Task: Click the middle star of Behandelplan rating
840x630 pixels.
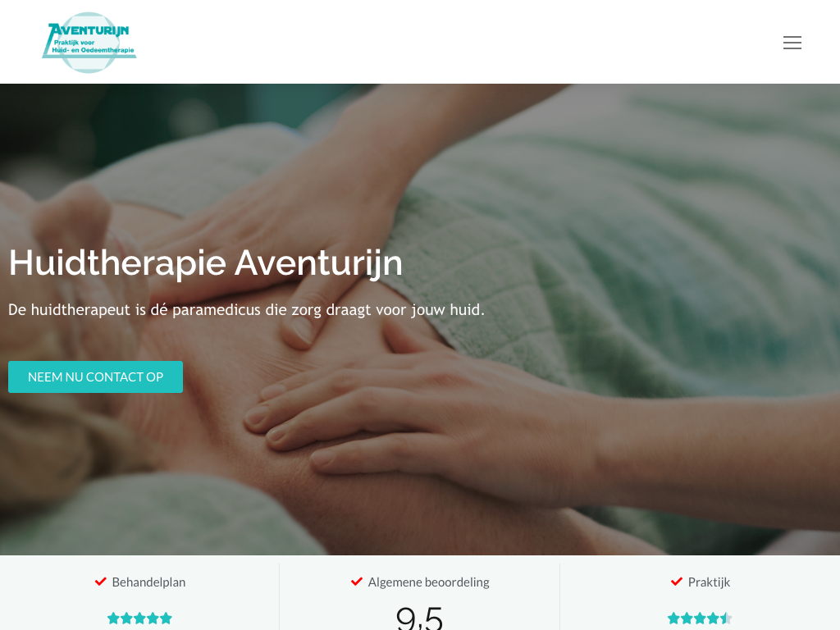Action: (x=139, y=619)
